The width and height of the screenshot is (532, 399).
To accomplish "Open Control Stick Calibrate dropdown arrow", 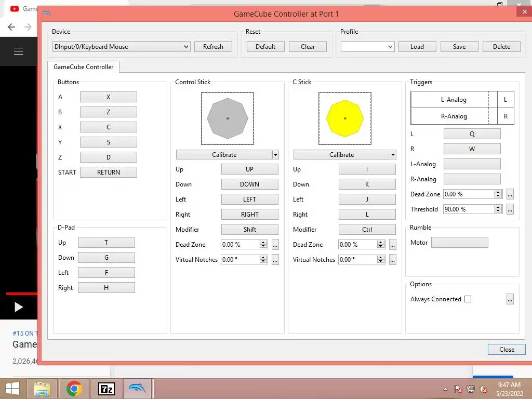I will [x=275, y=155].
